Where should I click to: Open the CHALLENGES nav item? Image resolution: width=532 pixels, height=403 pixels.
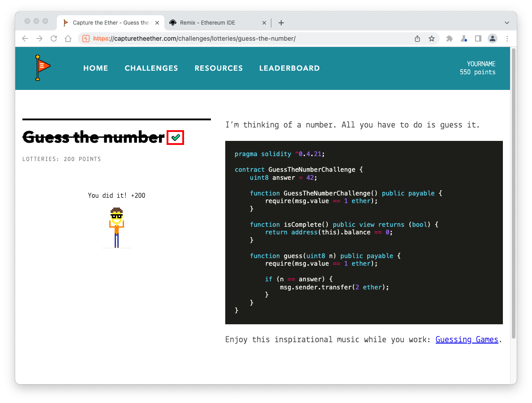click(x=151, y=68)
